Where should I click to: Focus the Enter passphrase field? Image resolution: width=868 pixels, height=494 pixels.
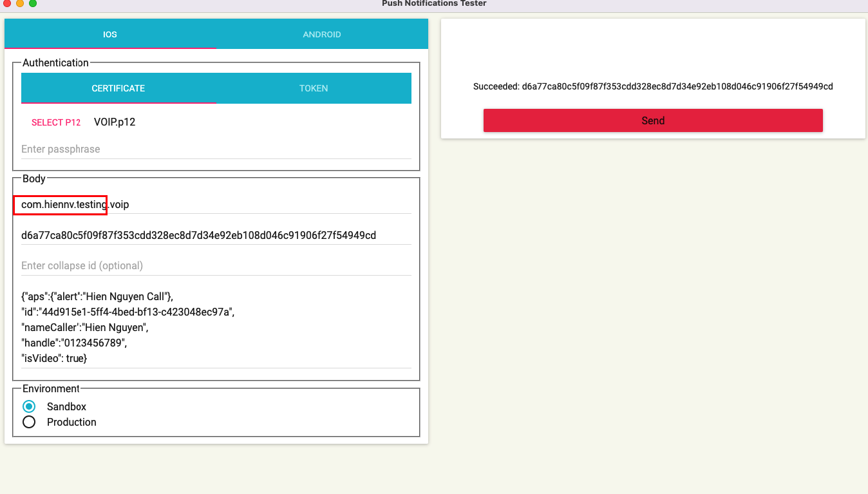[x=216, y=149]
